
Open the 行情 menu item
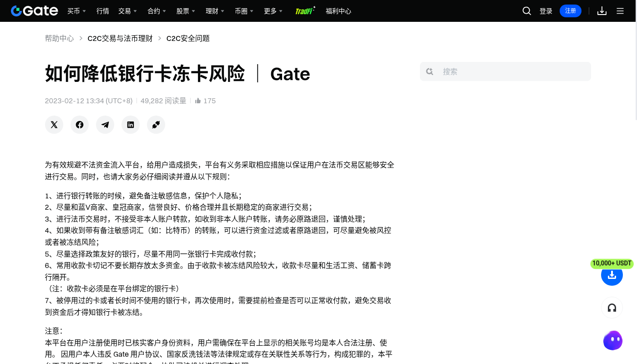pyautogui.click(x=103, y=11)
